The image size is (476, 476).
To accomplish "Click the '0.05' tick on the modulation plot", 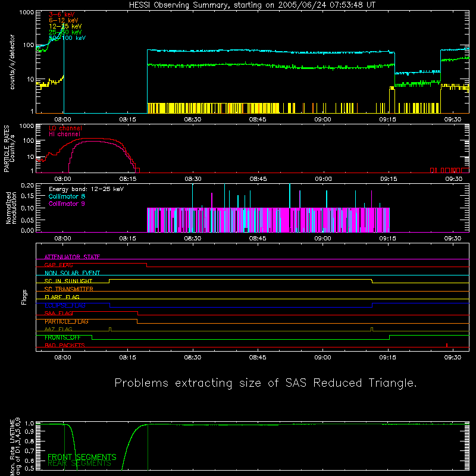I will 27,220.
